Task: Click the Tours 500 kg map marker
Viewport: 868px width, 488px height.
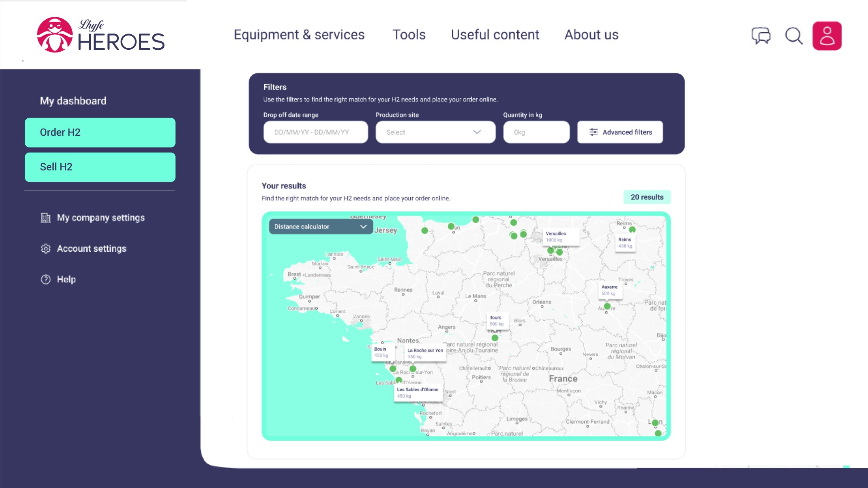Action: (x=495, y=338)
